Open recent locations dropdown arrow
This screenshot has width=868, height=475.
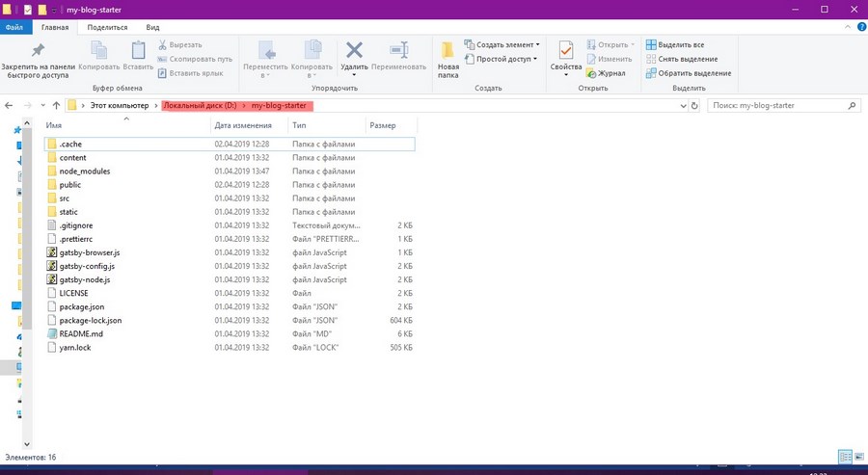click(x=43, y=105)
